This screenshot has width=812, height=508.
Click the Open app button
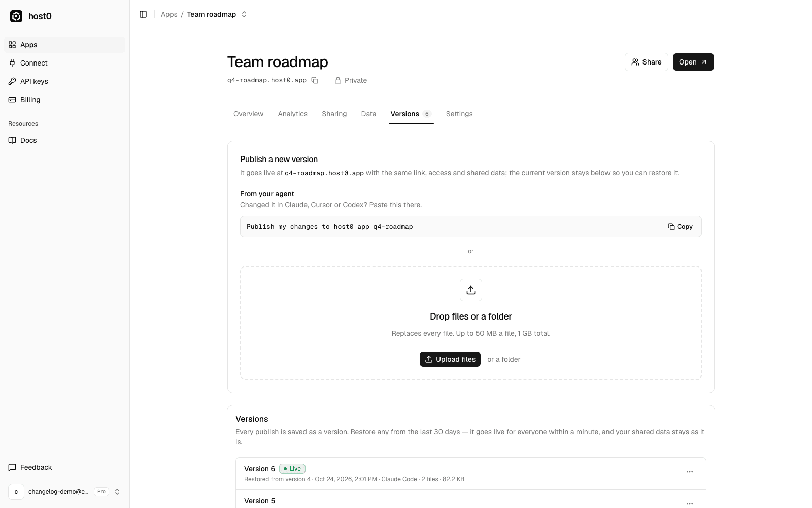coord(693,62)
